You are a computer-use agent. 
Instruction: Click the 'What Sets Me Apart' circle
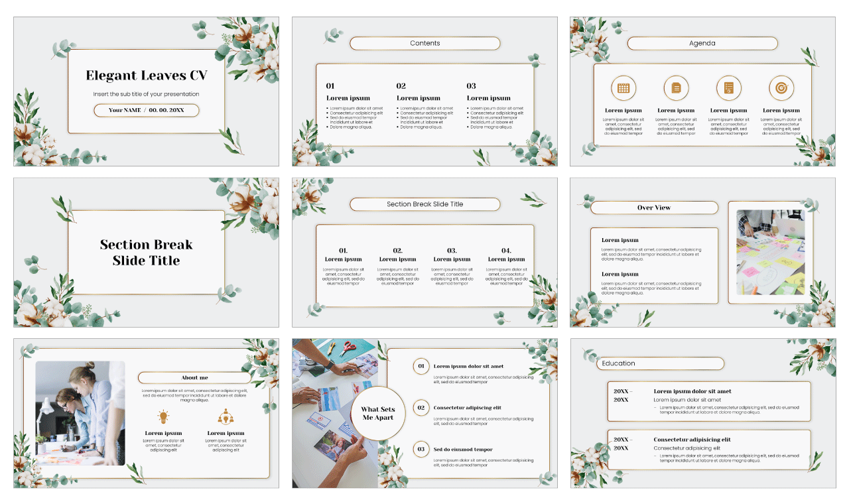[378, 414]
